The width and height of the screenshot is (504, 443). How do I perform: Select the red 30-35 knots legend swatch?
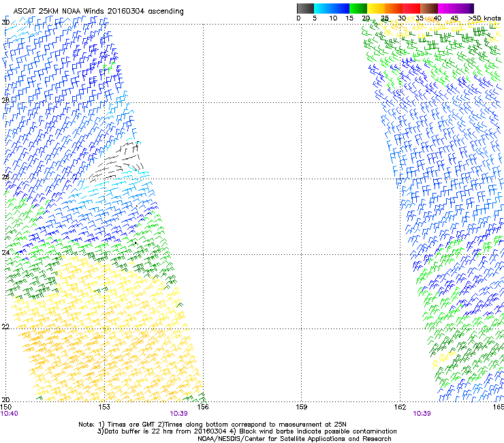(x=411, y=8)
